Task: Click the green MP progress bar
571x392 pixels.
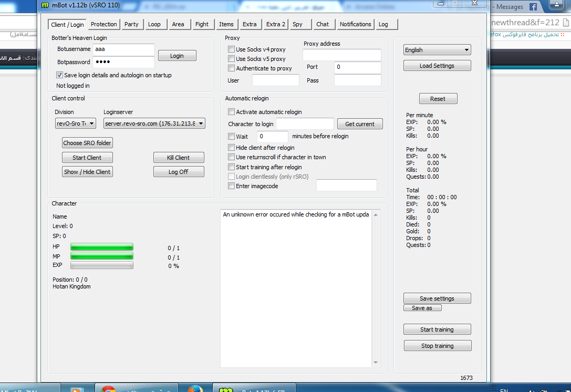Action: [102, 256]
